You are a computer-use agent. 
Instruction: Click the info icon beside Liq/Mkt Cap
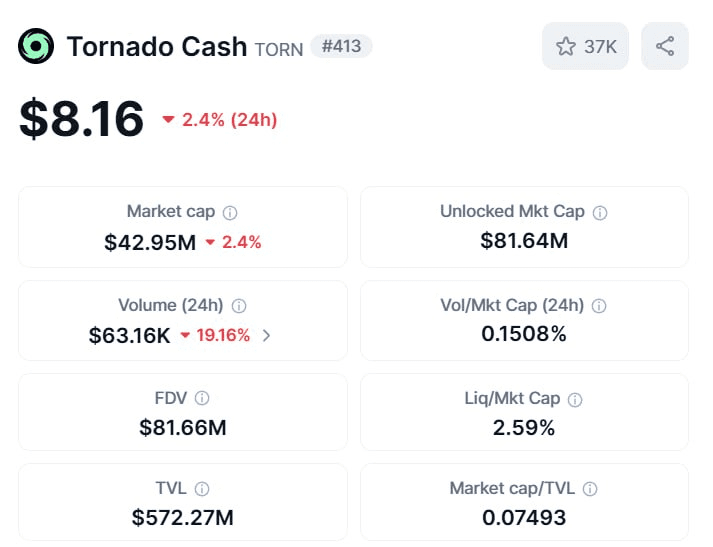pyautogui.click(x=575, y=400)
